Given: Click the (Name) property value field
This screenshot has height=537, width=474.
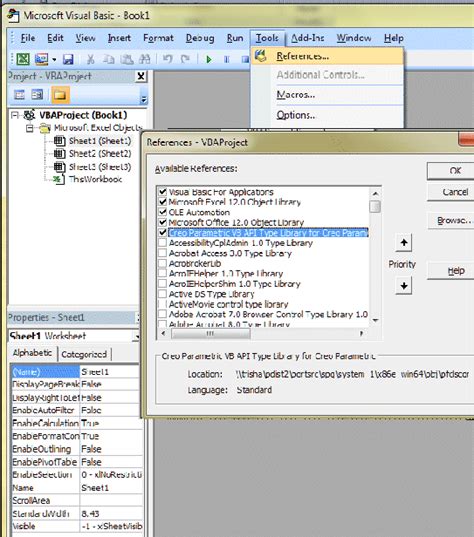Looking at the screenshot, I should (x=111, y=372).
